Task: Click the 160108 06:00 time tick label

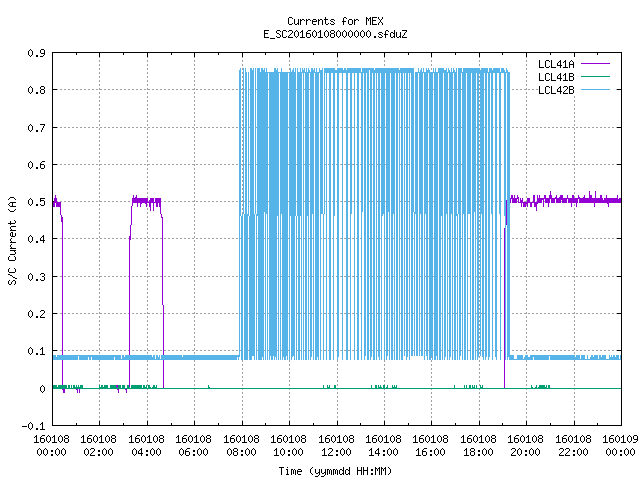Action: [x=193, y=446]
